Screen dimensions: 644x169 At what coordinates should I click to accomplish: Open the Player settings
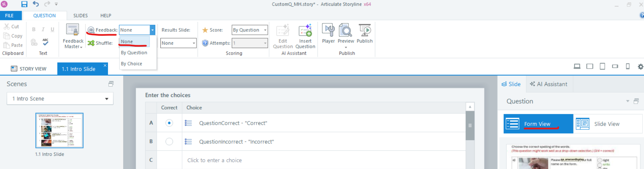click(x=328, y=33)
